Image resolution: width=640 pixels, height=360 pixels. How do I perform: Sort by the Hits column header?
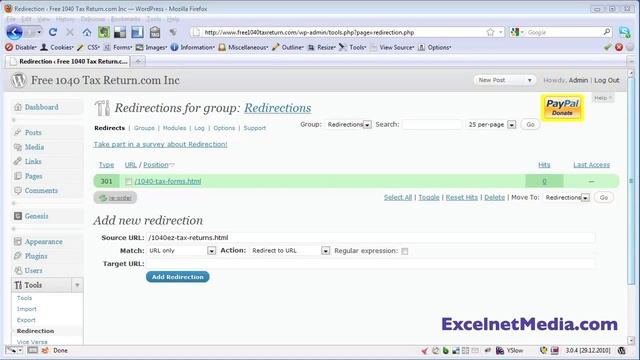(544, 165)
